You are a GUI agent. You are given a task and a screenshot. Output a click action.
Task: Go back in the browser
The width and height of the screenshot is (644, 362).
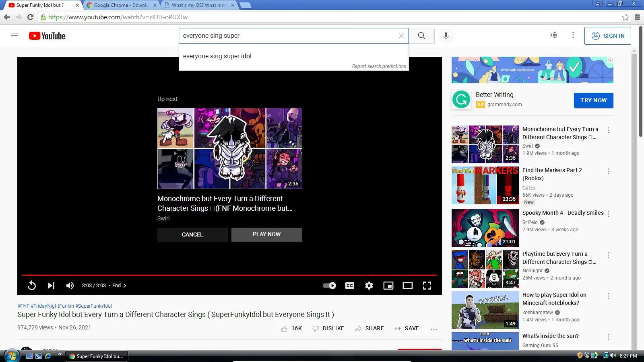point(7,17)
